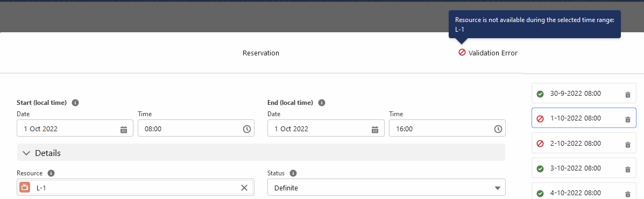Viewport: 644px width, 199px height.
Task: Delete the 1-10-2022 08:00 reservation entry
Action: (627, 119)
